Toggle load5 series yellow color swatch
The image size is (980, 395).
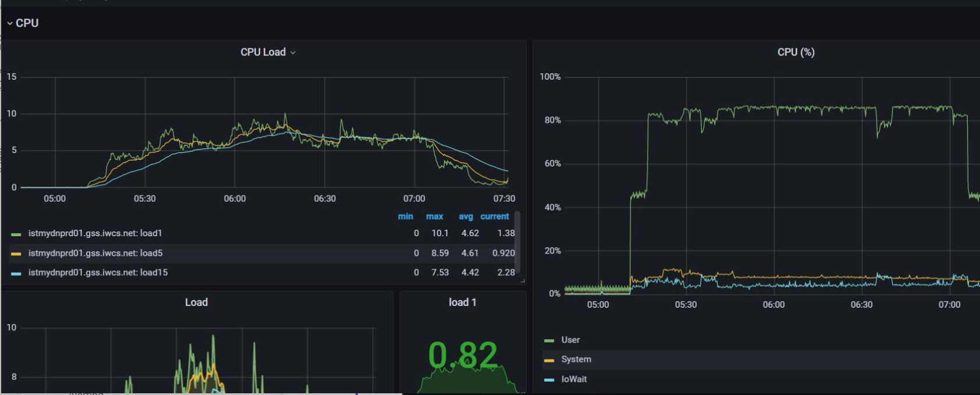click(x=16, y=254)
